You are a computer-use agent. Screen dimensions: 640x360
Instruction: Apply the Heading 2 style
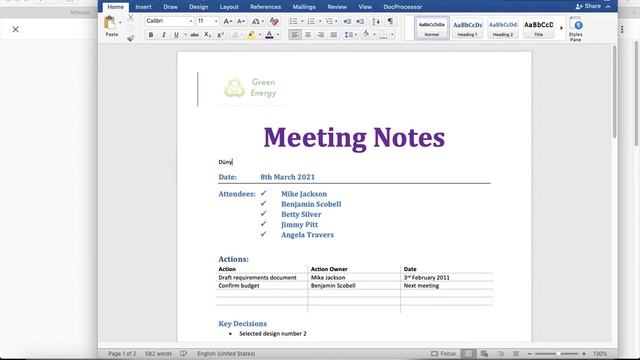pyautogui.click(x=503, y=28)
